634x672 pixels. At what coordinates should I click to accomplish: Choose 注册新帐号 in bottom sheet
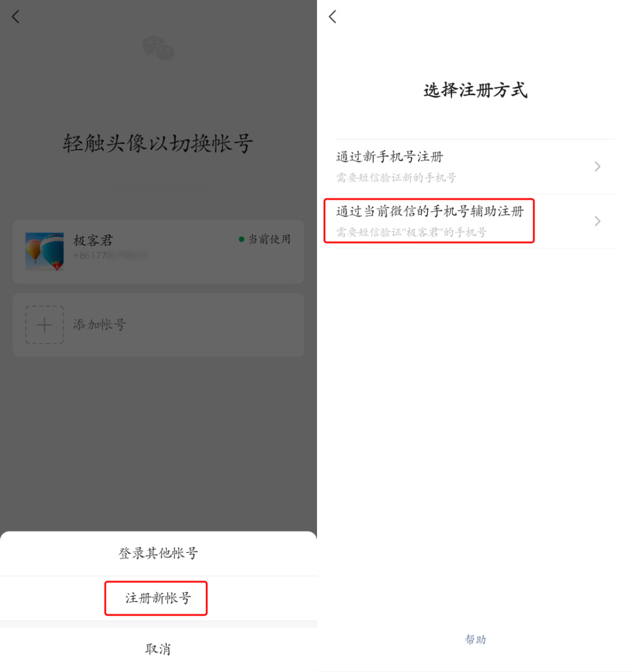pyautogui.click(x=158, y=598)
